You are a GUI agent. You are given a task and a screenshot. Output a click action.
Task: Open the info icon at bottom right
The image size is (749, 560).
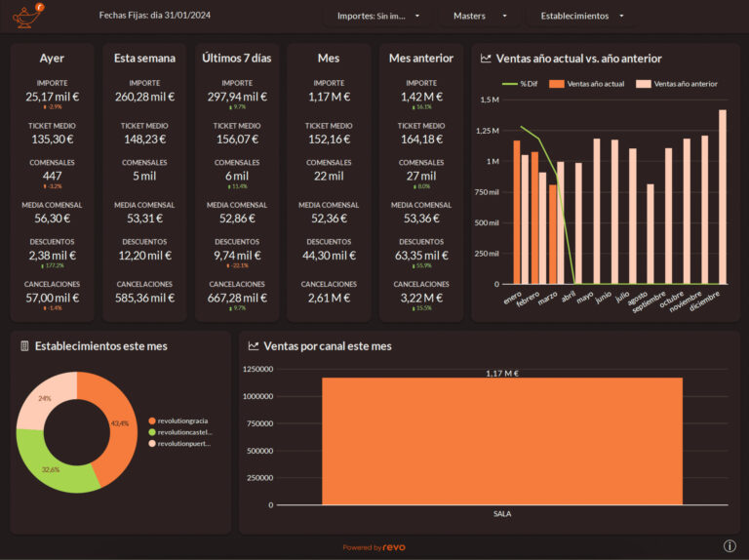tap(729, 545)
